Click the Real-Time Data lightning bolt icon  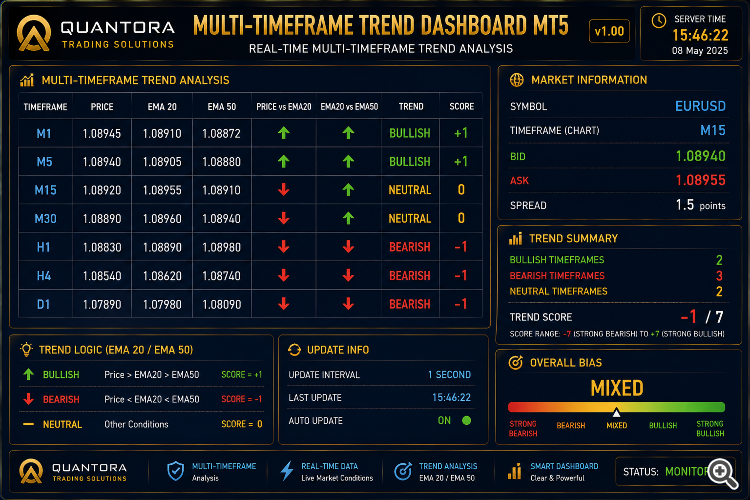[x=287, y=471]
